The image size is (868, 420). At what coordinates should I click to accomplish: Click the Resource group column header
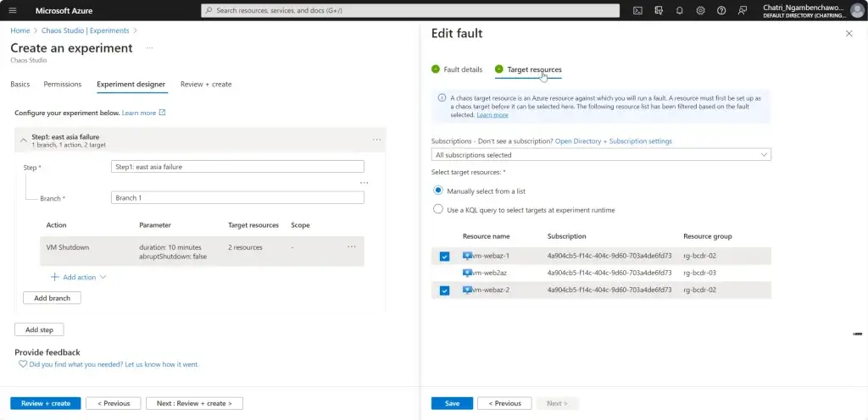[x=708, y=236]
